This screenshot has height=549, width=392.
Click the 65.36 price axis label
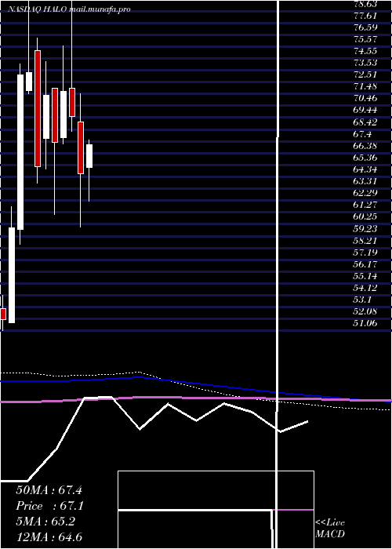tap(365, 158)
